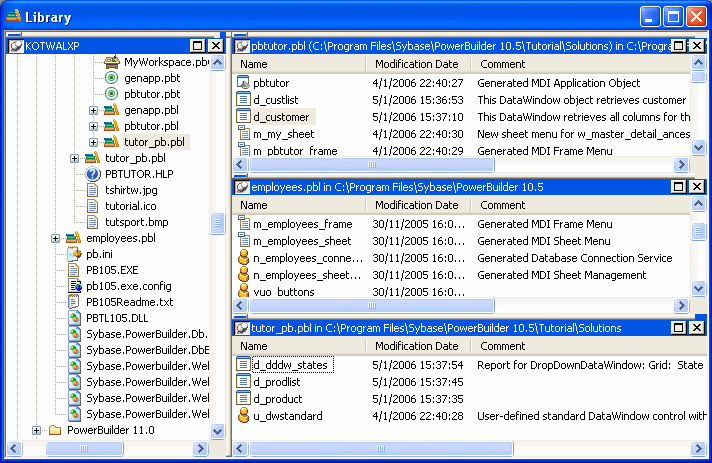Click the d_product DataWindow icon
The height and width of the screenshot is (463, 712).
[244, 399]
